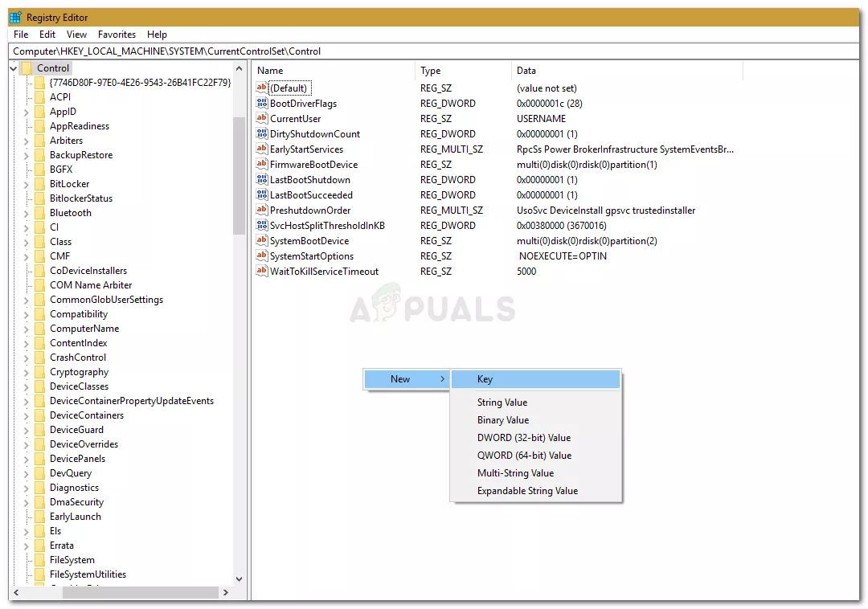Click the SvcHostSplitThresholdInKB DWORD icon
This screenshot has height=609, width=868.
pos(262,225)
